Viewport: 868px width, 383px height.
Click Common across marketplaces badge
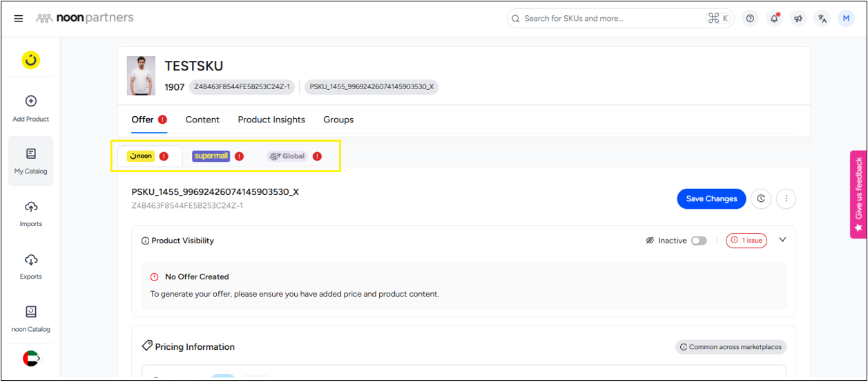731,347
